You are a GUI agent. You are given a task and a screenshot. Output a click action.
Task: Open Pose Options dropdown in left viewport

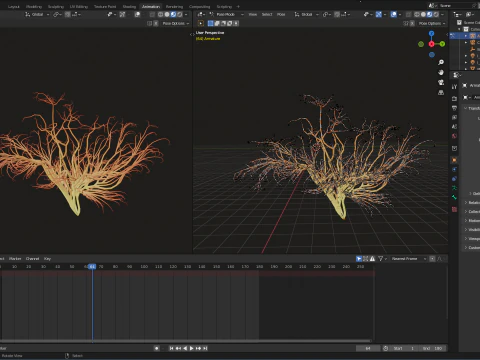176,23
